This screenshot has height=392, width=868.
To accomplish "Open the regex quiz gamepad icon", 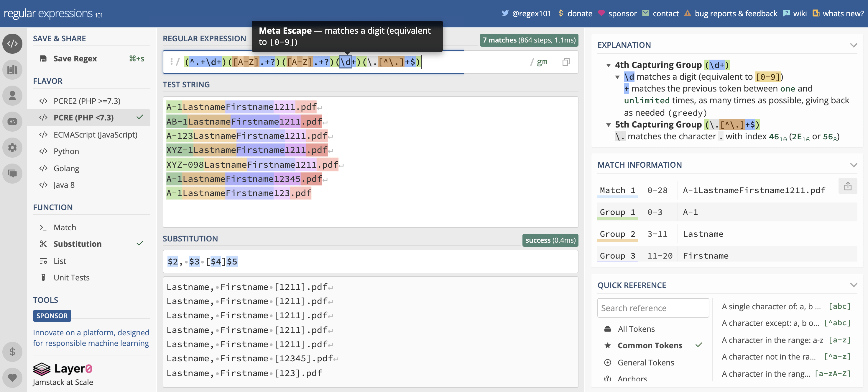I will pos(12,121).
